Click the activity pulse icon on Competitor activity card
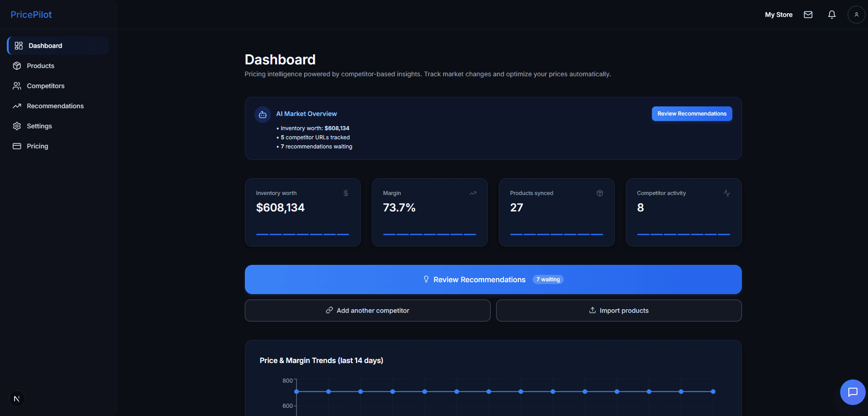The image size is (868, 416). click(727, 193)
